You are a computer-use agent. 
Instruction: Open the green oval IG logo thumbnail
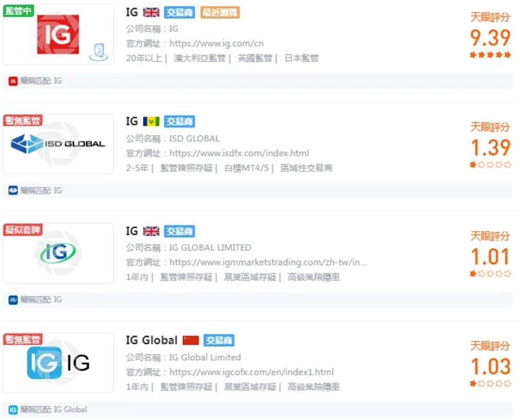(x=58, y=253)
